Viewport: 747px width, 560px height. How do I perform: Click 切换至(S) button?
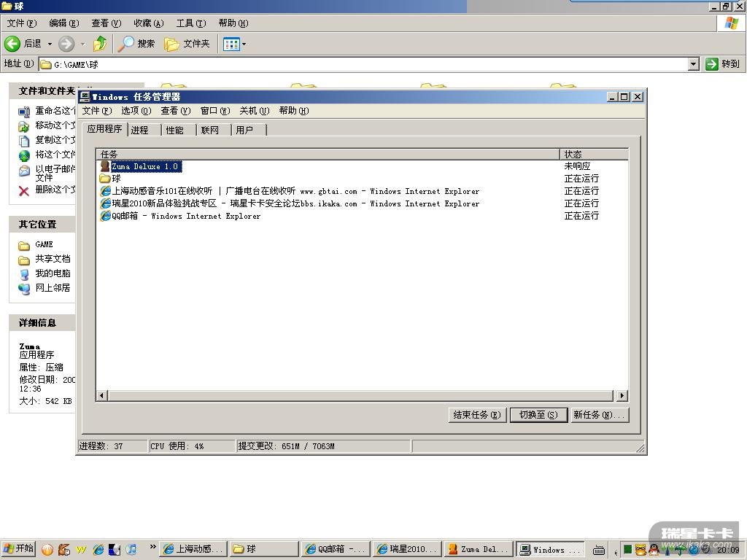pos(538,415)
